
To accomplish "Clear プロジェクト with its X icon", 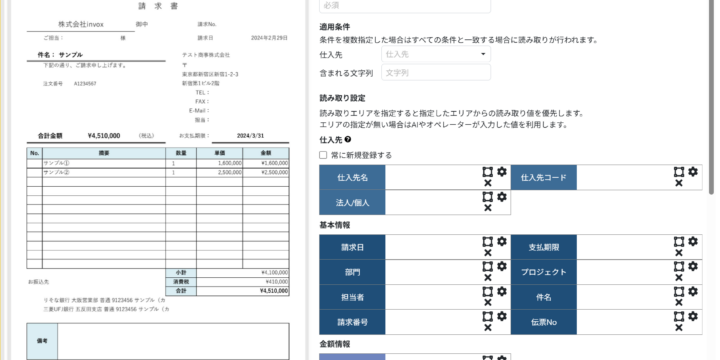I will pyautogui.click(x=679, y=278).
